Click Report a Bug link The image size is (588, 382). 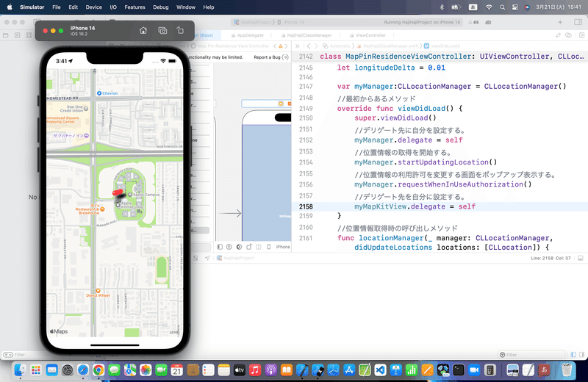tap(270, 57)
